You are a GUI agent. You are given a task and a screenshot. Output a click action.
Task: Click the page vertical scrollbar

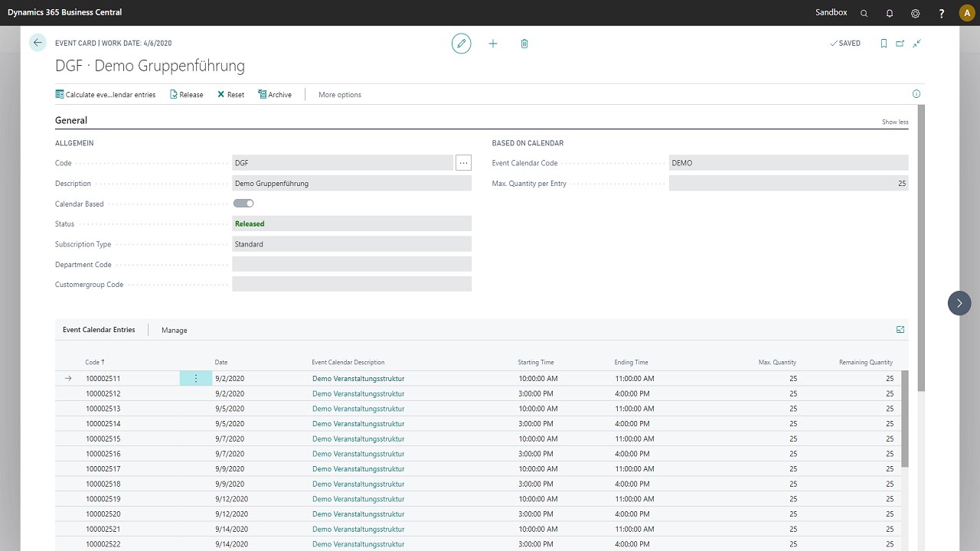point(921,245)
